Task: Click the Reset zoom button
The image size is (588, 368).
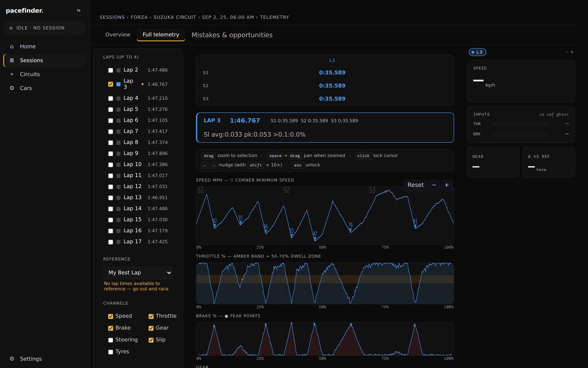Action: click(x=415, y=185)
